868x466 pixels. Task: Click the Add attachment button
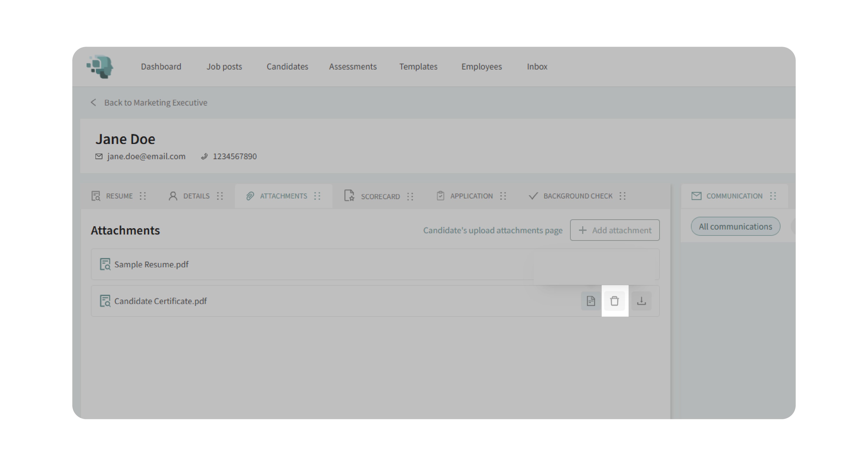tap(615, 230)
